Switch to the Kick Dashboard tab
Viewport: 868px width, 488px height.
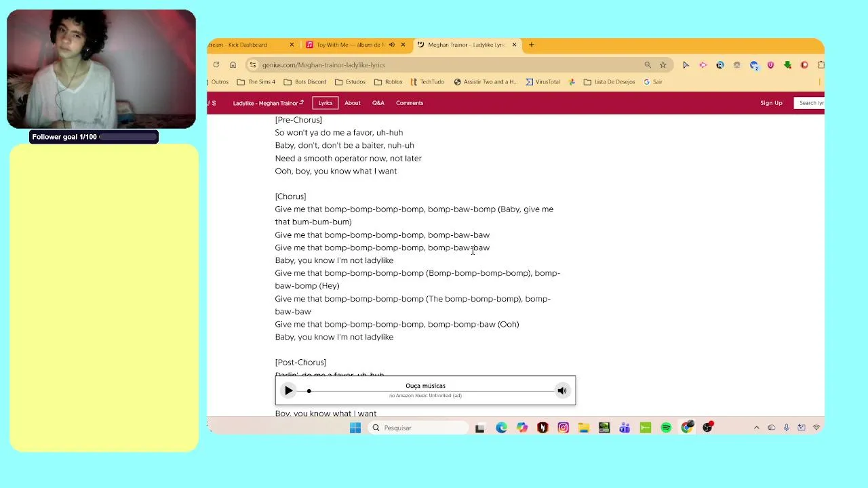point(248,45)
